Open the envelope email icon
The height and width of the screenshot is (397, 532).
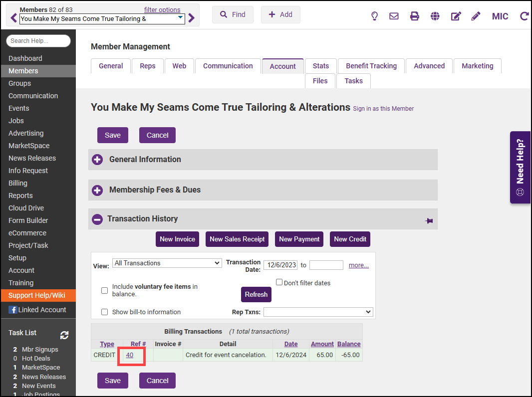click(x=394, y=16)
